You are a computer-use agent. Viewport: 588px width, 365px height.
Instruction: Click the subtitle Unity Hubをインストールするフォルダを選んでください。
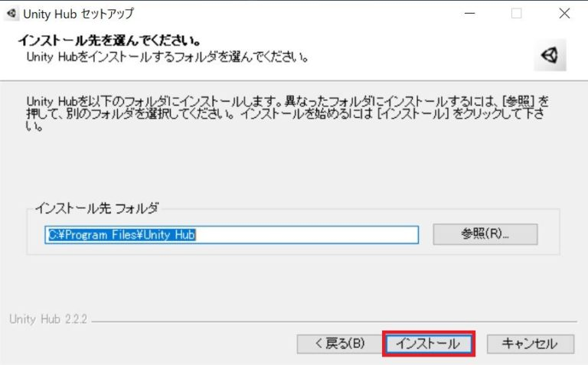168,57
